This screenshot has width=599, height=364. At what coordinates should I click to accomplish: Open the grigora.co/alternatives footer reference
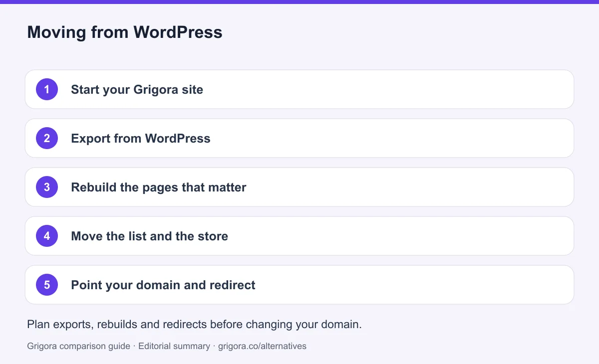263,346
